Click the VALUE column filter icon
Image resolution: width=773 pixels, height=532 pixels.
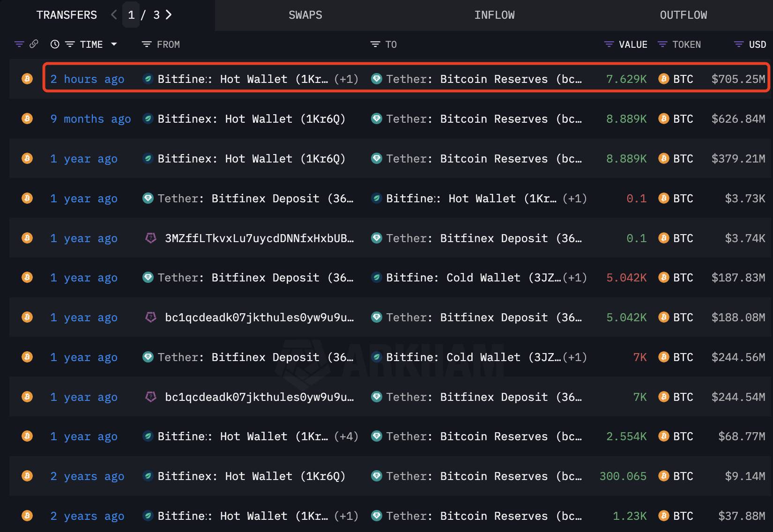tap(609, 44)
